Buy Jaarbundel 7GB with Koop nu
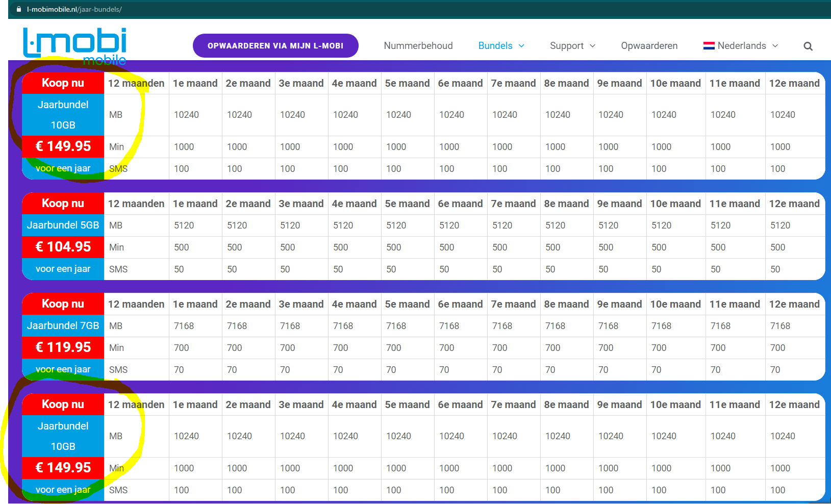Viewport: 831px width, 504px height. pyautogui.click(x=63, y=304)
